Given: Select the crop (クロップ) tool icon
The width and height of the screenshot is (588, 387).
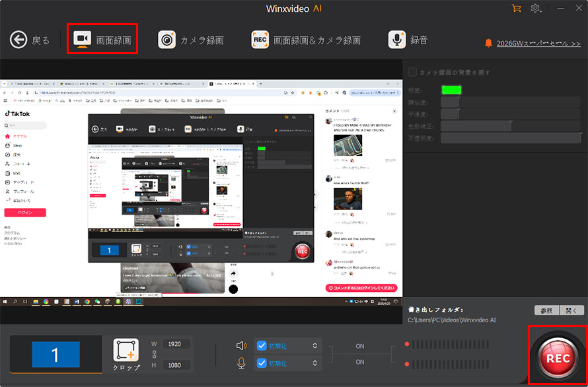Looking at the screenshot, I should pos(126,350).
